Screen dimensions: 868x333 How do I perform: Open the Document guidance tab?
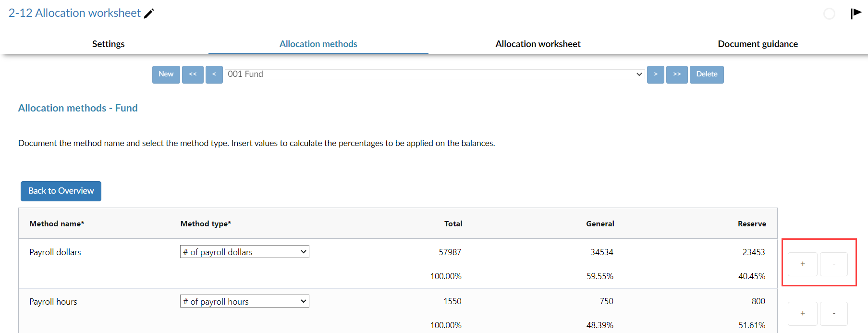coord(758,44)
